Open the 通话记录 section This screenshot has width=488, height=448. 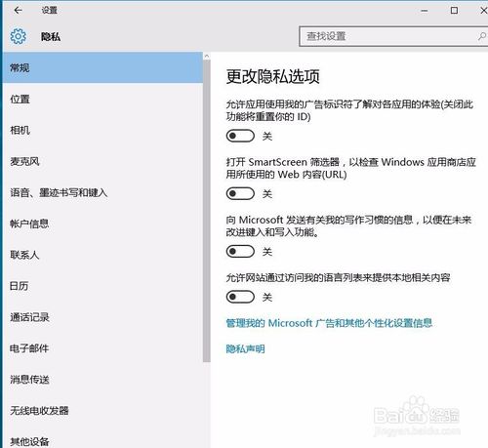[x=102, y=317]
